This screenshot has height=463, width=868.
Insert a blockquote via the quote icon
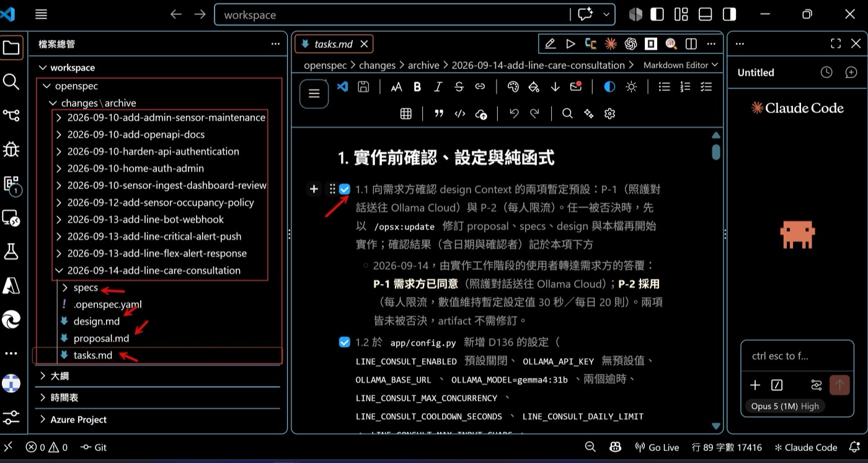point(439,113)
